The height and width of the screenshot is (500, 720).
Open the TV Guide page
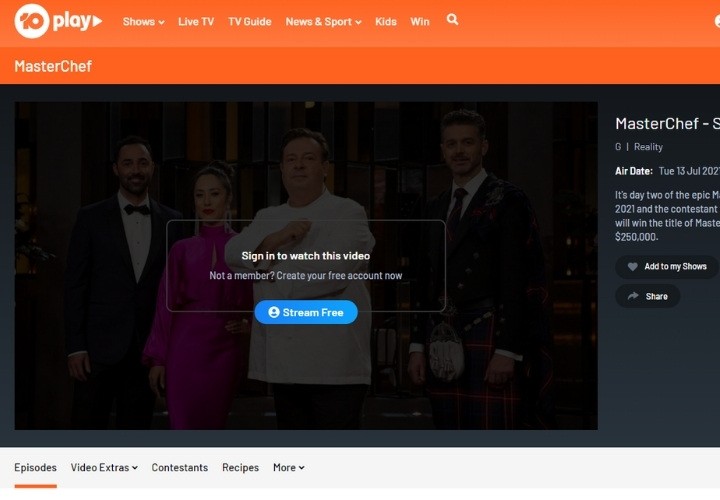pyautogui.click(x=249, y=22)
